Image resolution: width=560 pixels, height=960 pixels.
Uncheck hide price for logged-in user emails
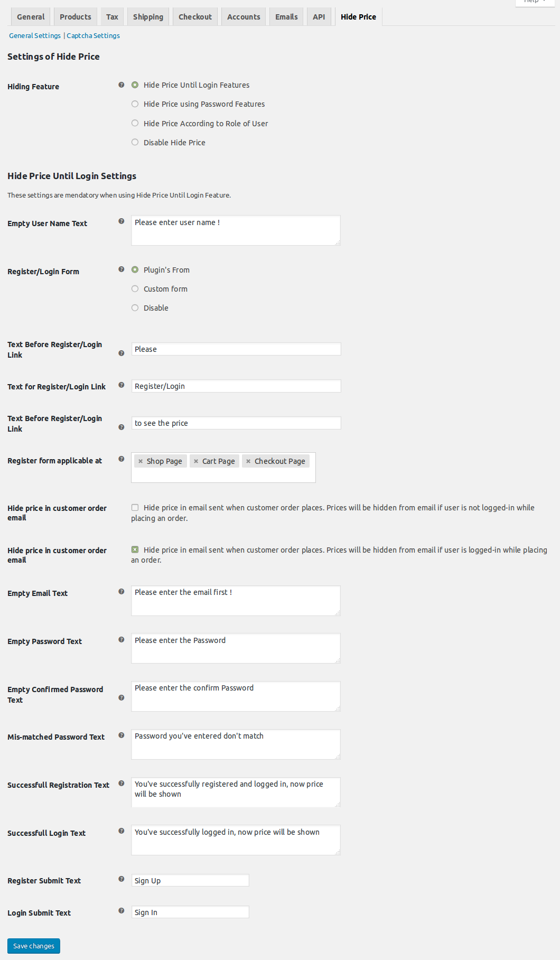pyautogui.click(x=135, y=550)
